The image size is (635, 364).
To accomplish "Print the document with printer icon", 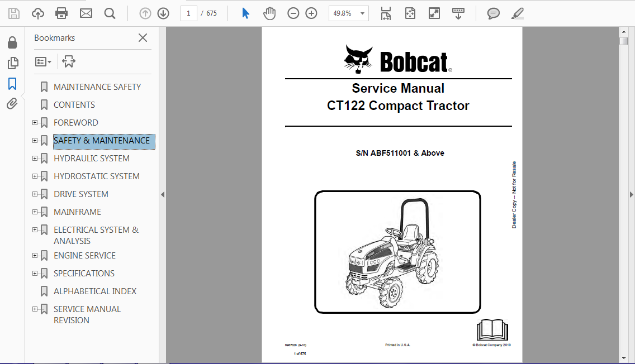I will tap(61, 13).
